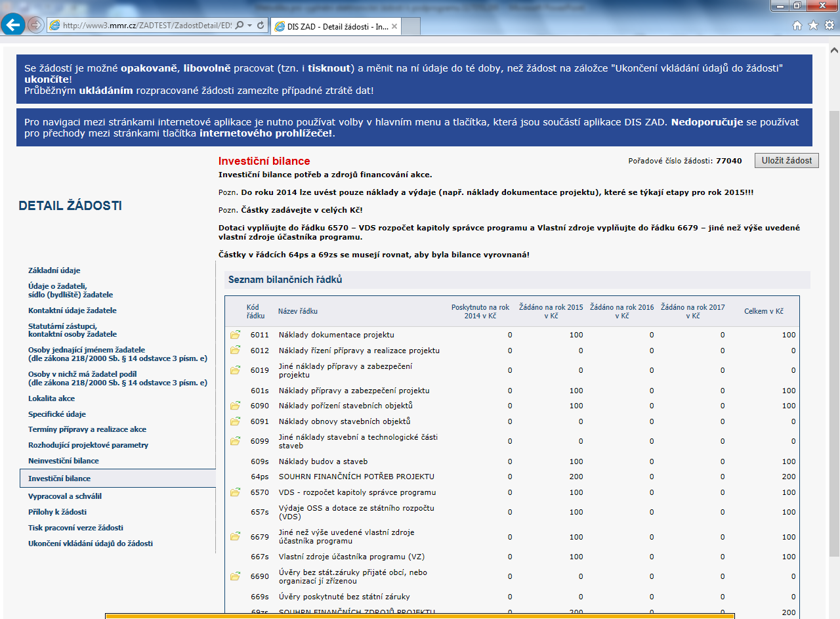Switch to Neinvestiční bilance
This screenshot has width=840, height=619.
point(64,461)
